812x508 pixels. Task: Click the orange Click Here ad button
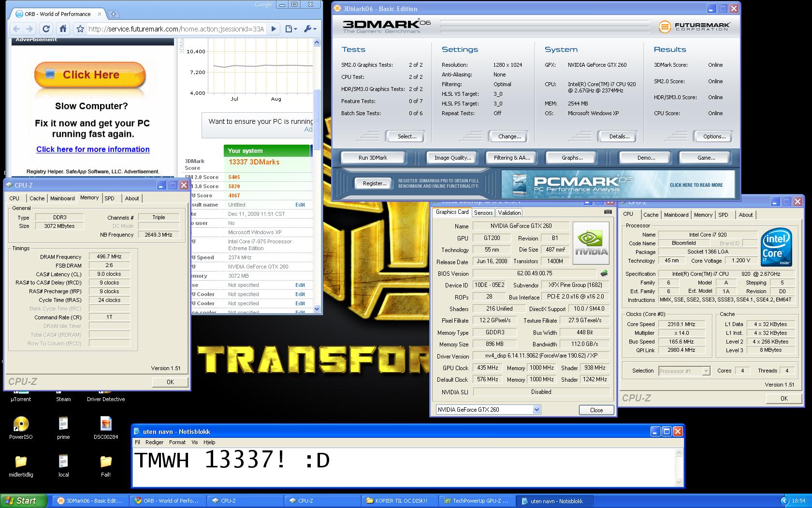90,75
